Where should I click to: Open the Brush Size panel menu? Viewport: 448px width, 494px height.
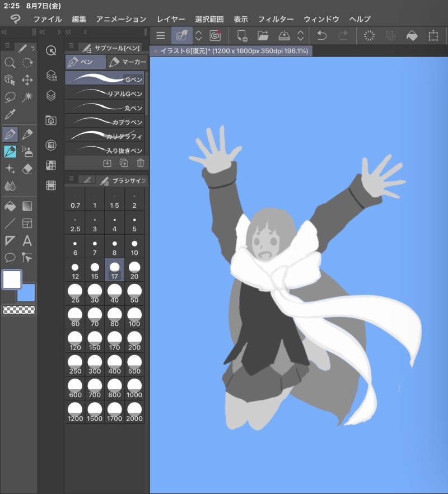(71, 179)
